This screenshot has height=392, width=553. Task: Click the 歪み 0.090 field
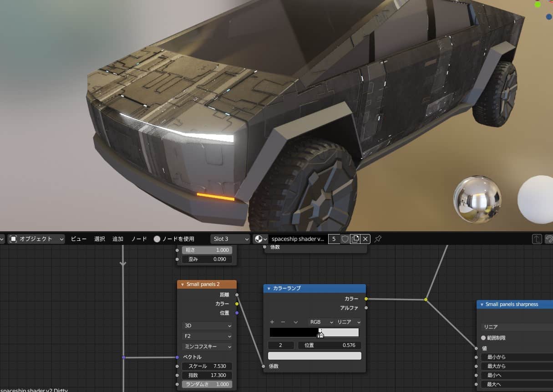point(207,259)
